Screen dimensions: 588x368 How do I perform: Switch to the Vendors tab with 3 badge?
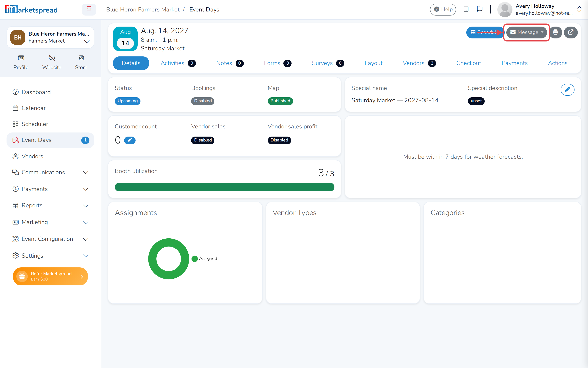click(419, 63)
